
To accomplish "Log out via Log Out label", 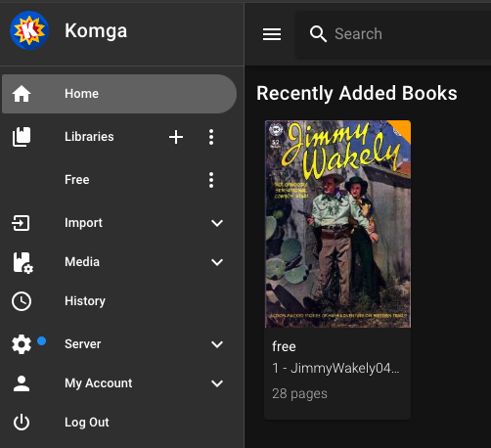I will (87, 423).
